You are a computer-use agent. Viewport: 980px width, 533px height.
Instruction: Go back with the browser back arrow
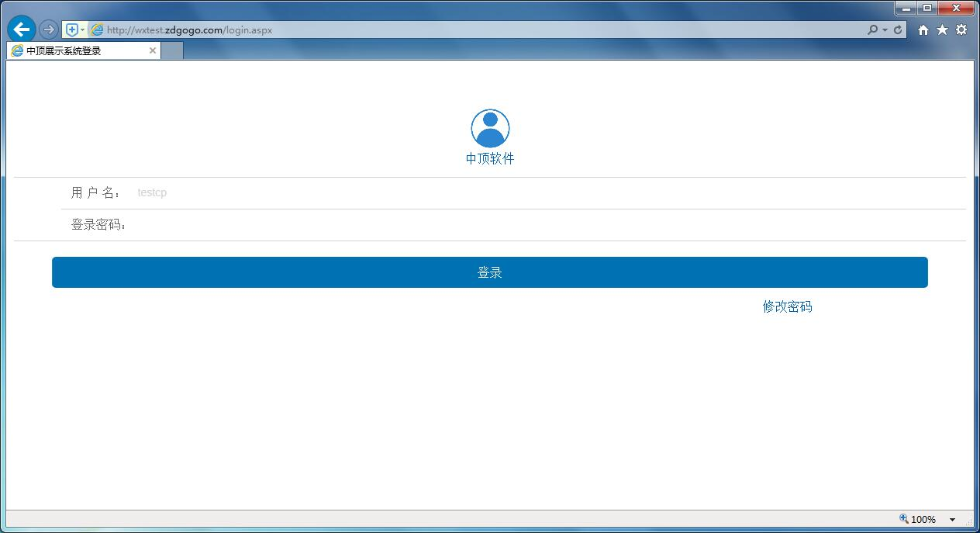[21, 29]
